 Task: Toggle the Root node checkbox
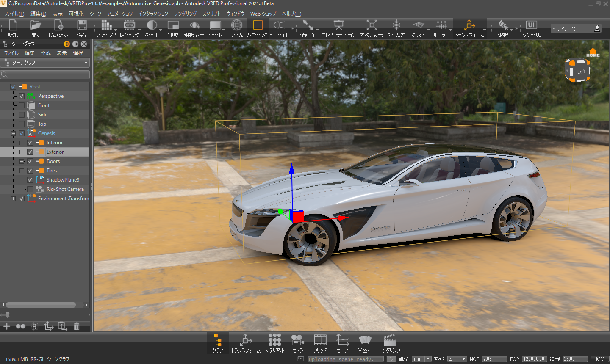(13, 87)
